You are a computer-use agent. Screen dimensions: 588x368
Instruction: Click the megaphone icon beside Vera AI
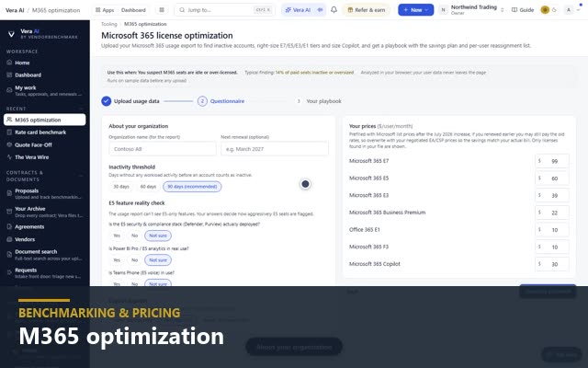(321, 10)
